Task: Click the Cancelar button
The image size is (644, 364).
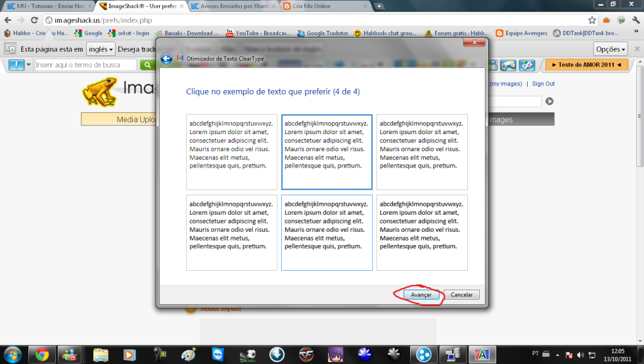Action: coord(461,294)
